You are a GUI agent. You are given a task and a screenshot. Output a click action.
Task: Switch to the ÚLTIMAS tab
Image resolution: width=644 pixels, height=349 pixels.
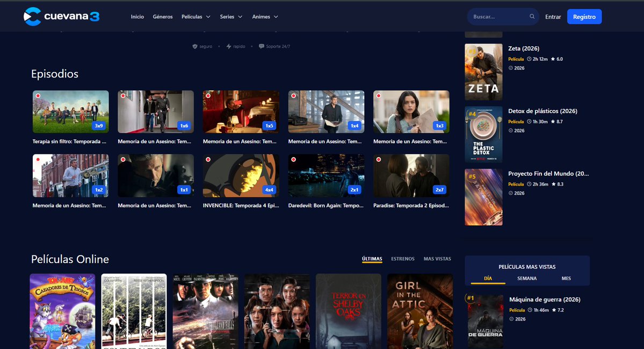click(x=372, y=259)
